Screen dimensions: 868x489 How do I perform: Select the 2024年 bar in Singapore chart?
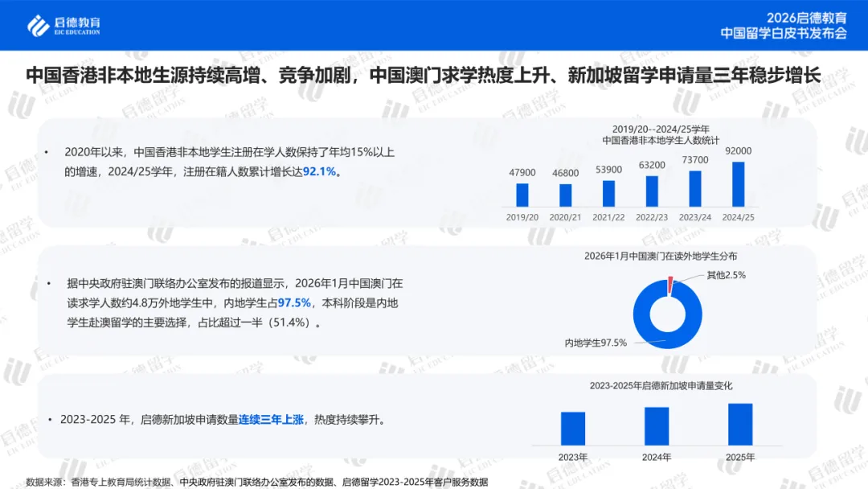(657, 426)
